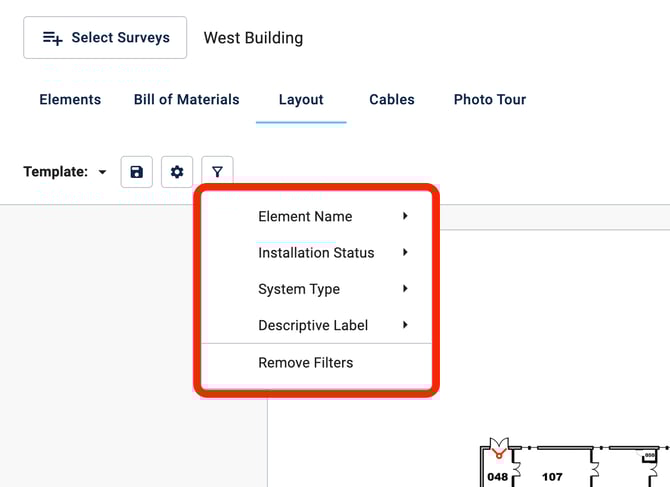Click the red element marker on floor plan
670x487 pixels.
click(x=499, y=455)
